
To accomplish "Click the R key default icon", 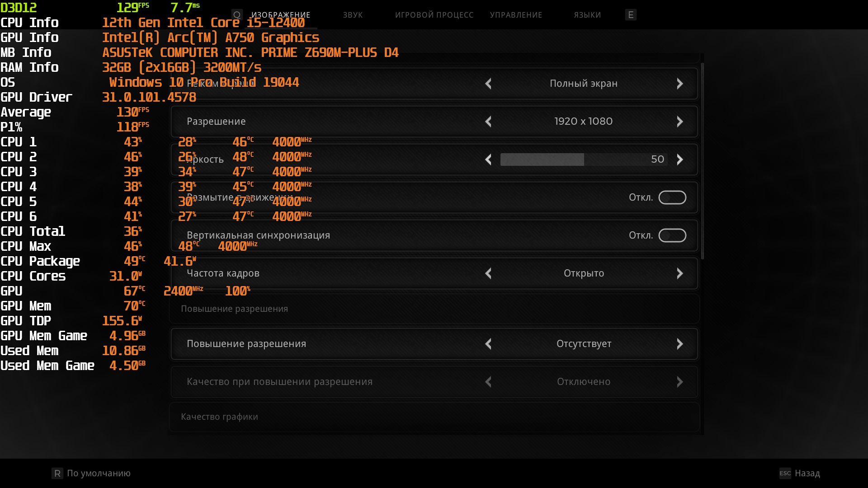I will click(57, 473).
